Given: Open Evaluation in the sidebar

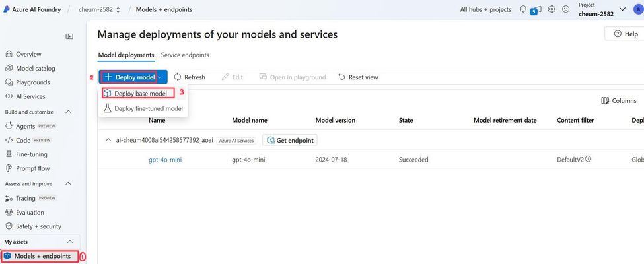Looking at the screenshot, I should [x=30, y=213].
